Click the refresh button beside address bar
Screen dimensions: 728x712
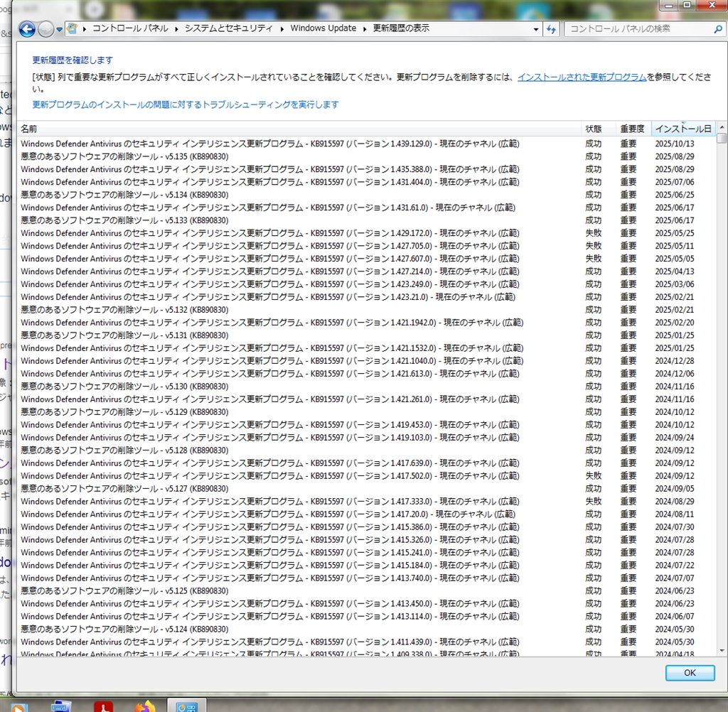tap(551, 28)
